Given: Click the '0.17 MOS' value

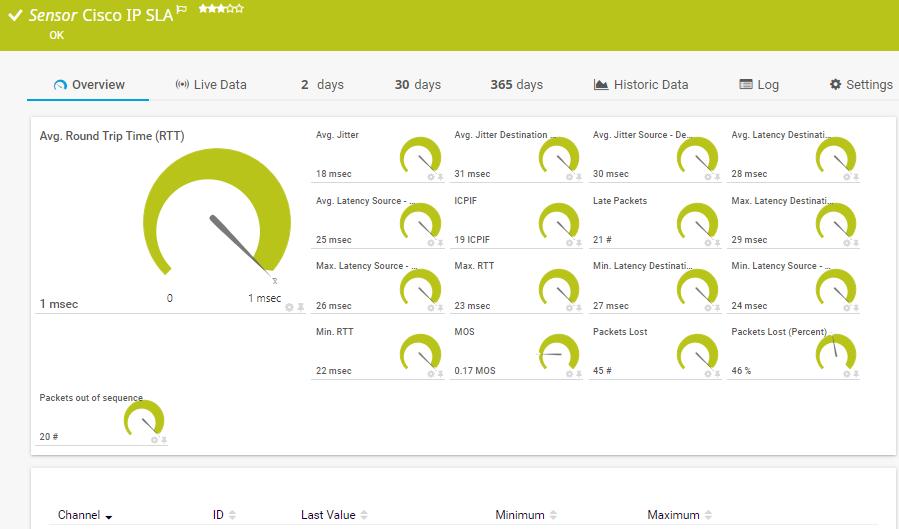Looking at the screenshot, I should coord(475,371).
